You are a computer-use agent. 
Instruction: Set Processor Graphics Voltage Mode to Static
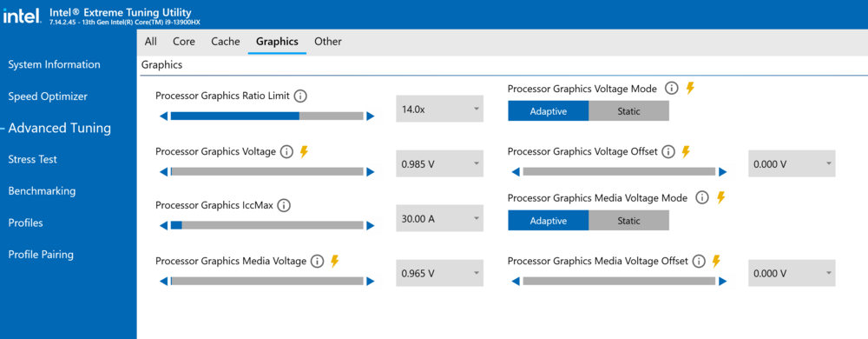[628, 111]
